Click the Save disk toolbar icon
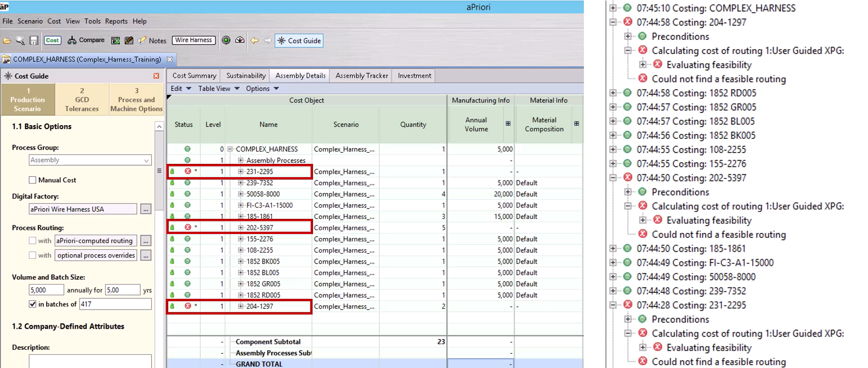This screenshot has width=868, height=368. [34, 41]
